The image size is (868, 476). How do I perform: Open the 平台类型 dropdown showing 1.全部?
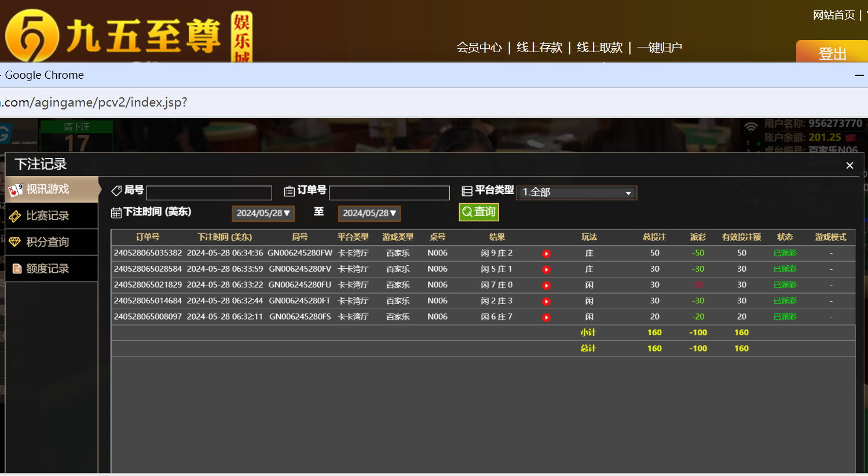[577, 192]
